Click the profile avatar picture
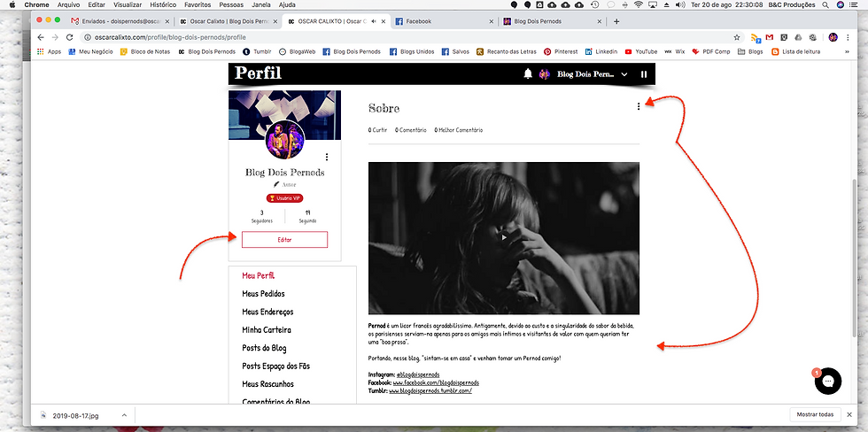This screenshot has width=868, height=432. [x=284, y=139]
